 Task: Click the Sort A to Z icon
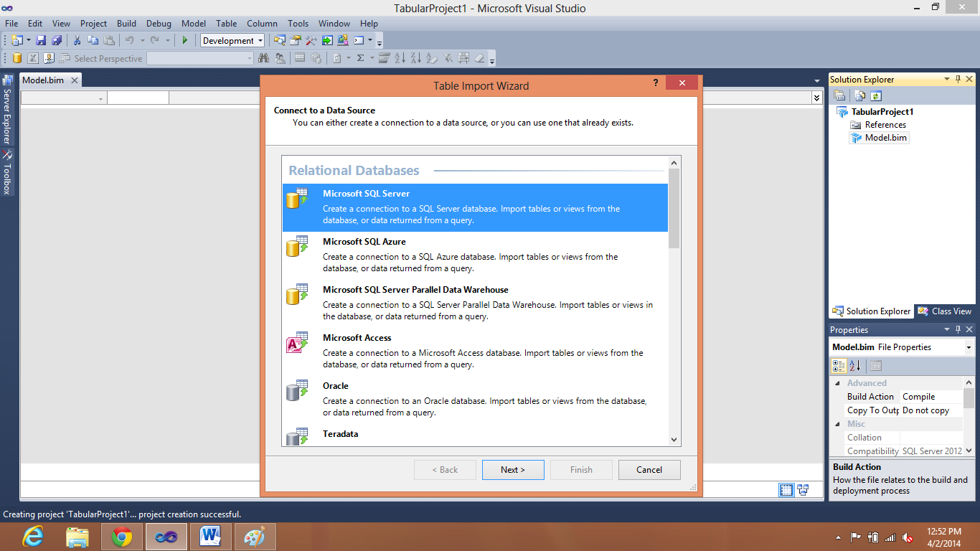(x=400, y=59)
